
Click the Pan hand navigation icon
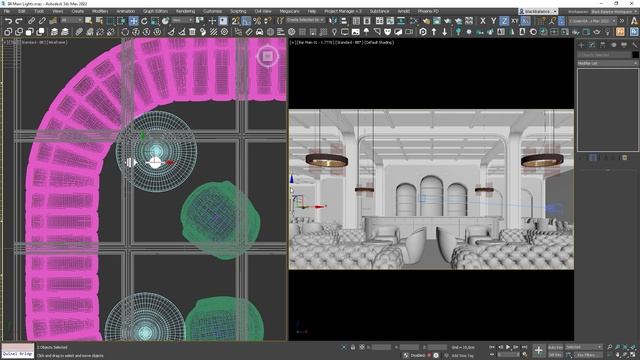(x=617, y=355)
